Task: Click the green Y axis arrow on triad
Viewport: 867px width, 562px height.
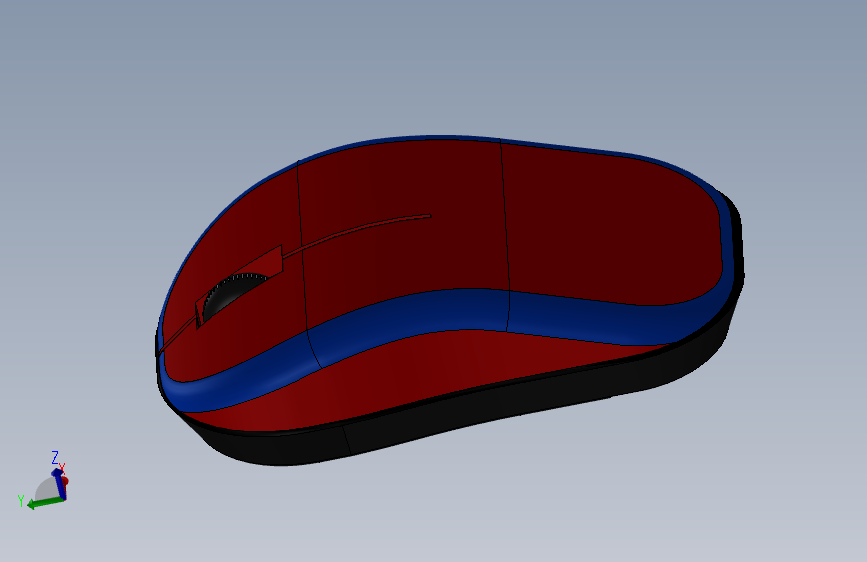Action: pyautogui.click(x=45, y=502)
